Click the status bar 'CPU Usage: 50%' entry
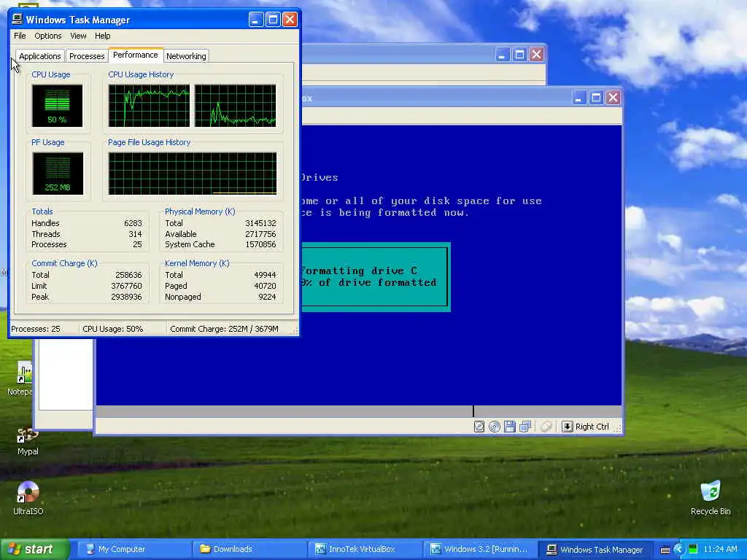 point(113,329)
